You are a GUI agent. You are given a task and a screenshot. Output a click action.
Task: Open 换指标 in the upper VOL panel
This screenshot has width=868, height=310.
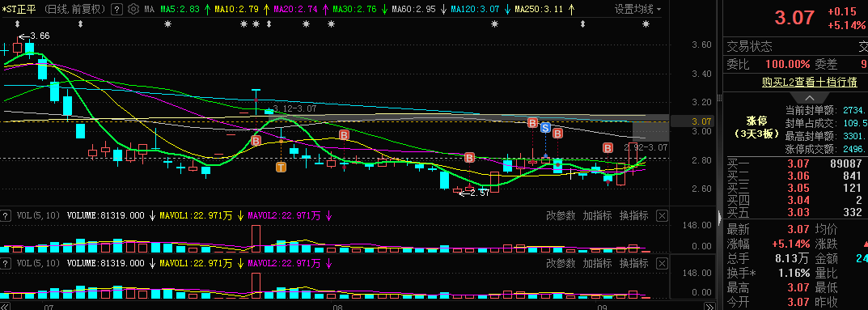click(634, 215)
